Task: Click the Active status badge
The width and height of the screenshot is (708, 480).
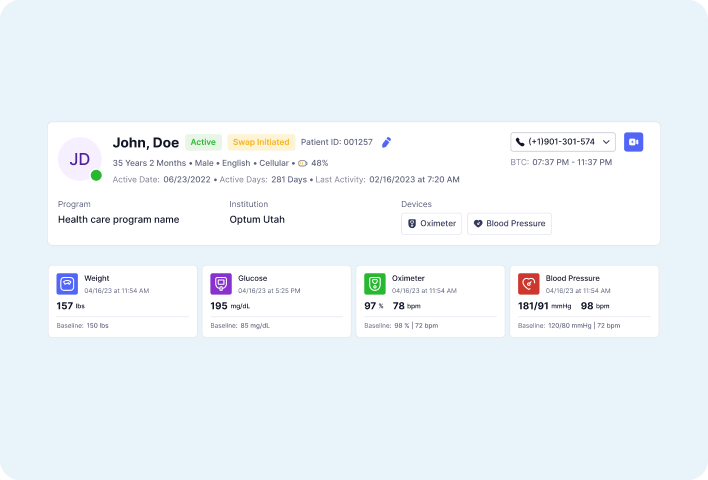Action: (x=203, y=142)
